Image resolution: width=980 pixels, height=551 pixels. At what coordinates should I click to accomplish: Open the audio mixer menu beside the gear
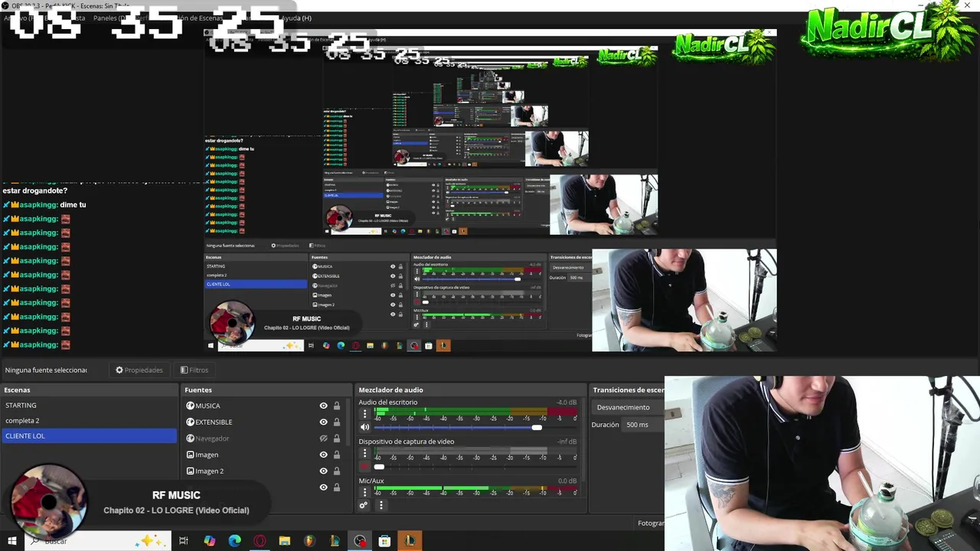coord(381,505)
